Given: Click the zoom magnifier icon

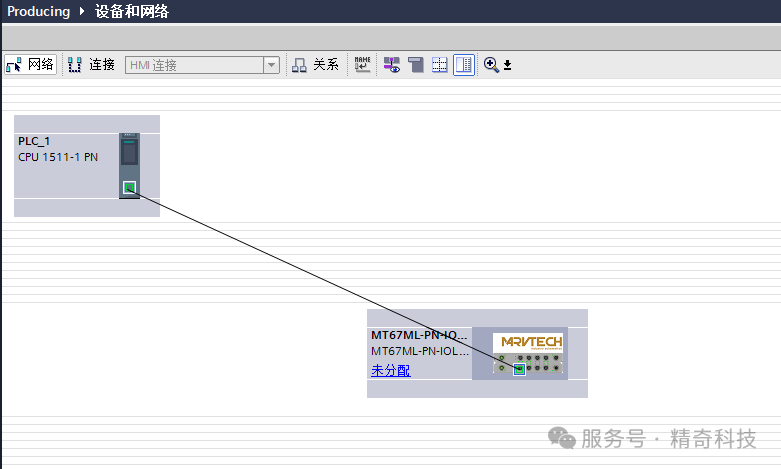Looking at the screenshot, I should pos(491,65).
